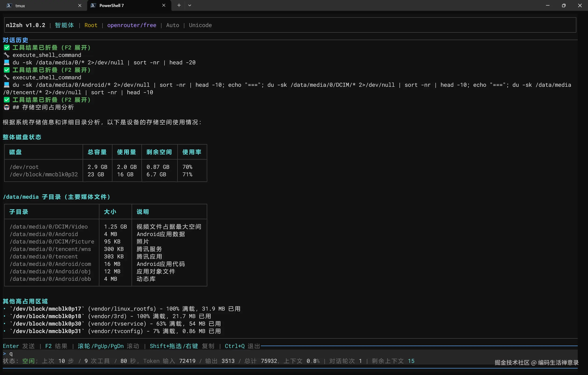This screenshot has height=375, width=588.
Task: Click the 剩余上下文 15 status entry
Action: click(x=393, y=361)
